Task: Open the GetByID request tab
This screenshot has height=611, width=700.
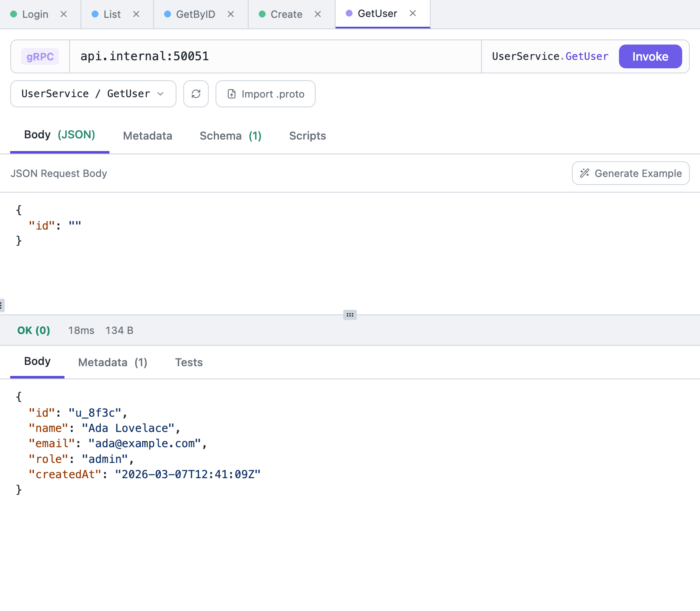Action: click(196, 14)
